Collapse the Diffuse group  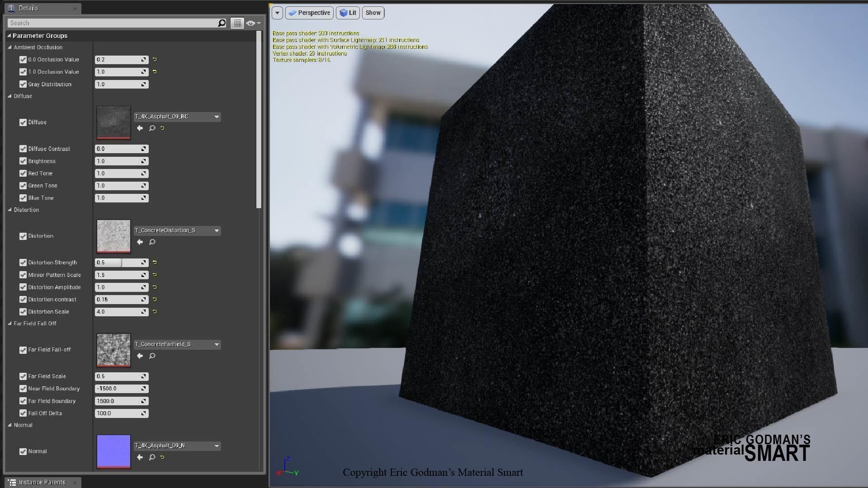[9, 96]
